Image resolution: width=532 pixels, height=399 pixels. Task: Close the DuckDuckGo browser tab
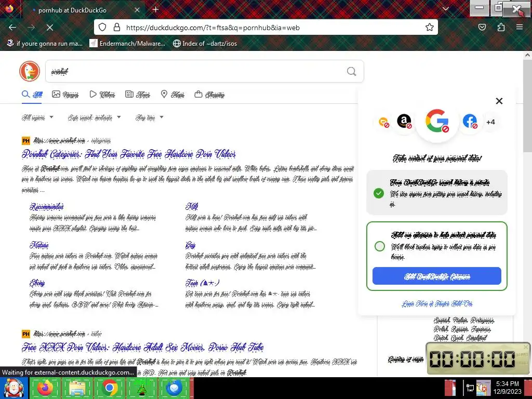tap(137, 10)
